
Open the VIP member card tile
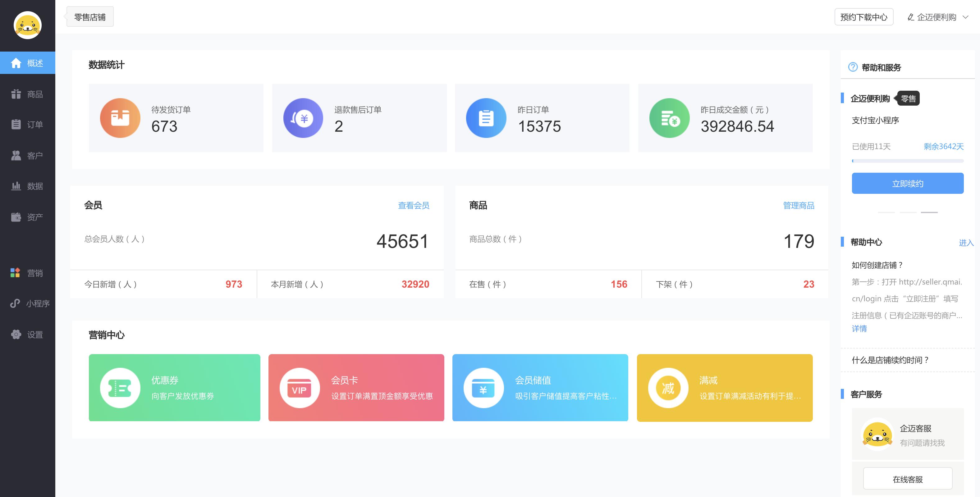click(x=356, y=387)
